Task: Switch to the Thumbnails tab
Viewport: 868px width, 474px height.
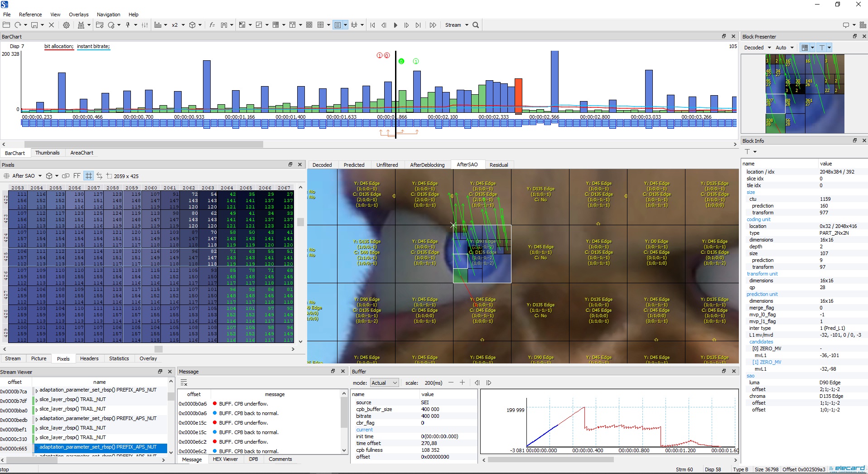Action: coord(47,153)
